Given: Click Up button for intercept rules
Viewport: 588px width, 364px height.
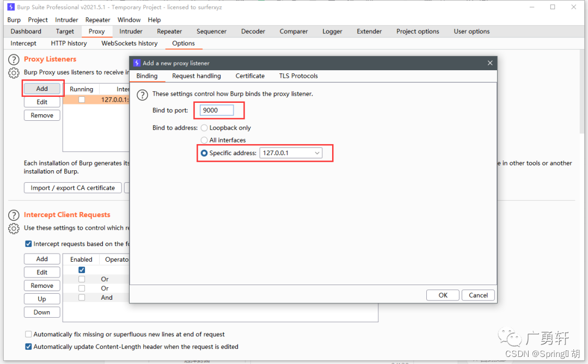Looking at the screenshot, I should point(42,299).
